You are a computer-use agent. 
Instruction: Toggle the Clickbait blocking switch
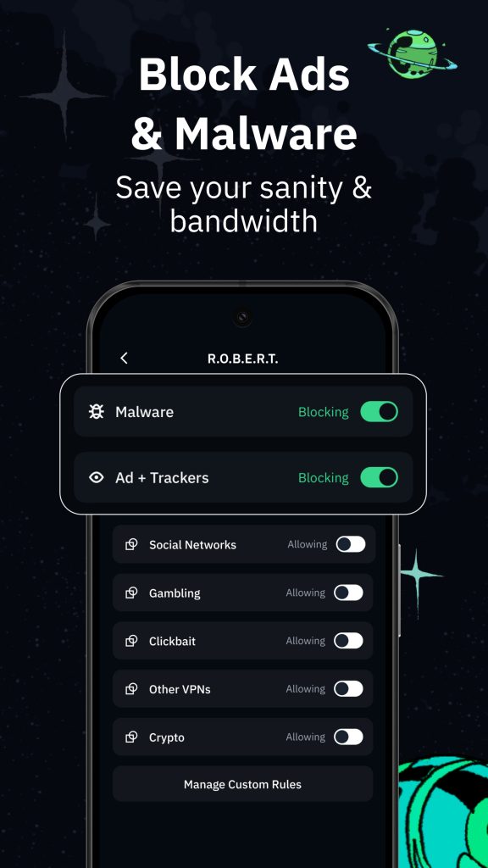click(348, 641)
